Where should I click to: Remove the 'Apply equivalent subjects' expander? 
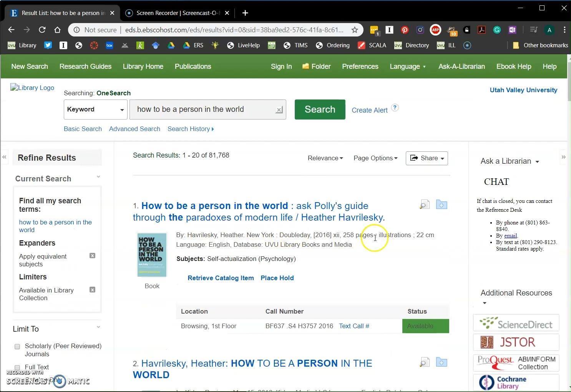[92, 256]
